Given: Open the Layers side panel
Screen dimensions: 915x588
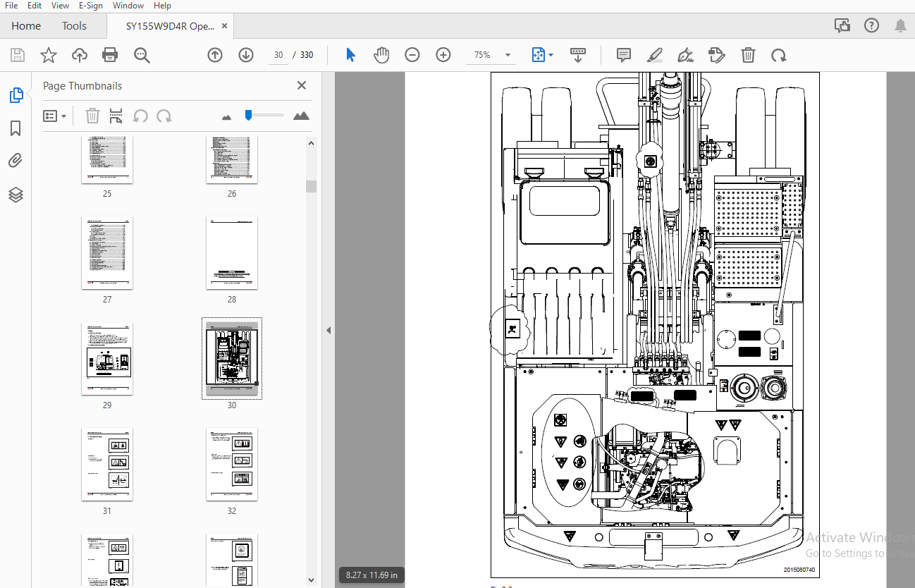Looking at the screenshot, I should tap(16, 195).
